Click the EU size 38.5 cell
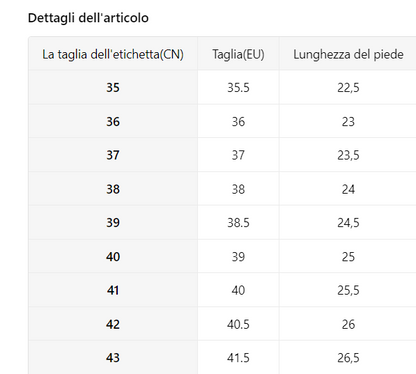The width and height of the screenshot is (416, 374). (238, 222)
